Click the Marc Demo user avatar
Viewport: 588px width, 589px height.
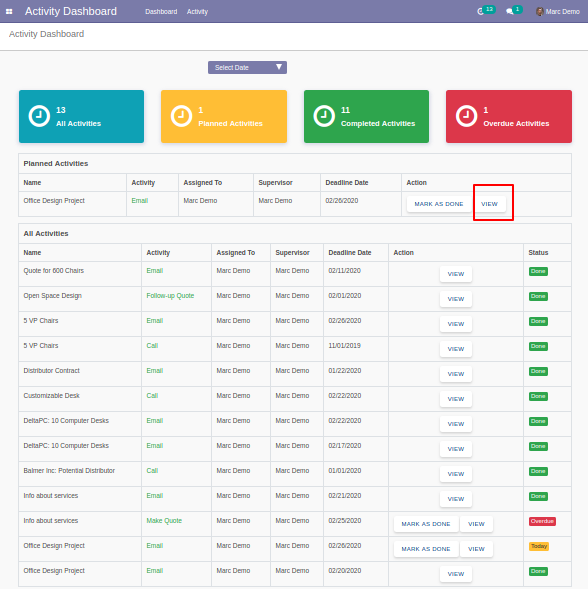coord(540,12)
